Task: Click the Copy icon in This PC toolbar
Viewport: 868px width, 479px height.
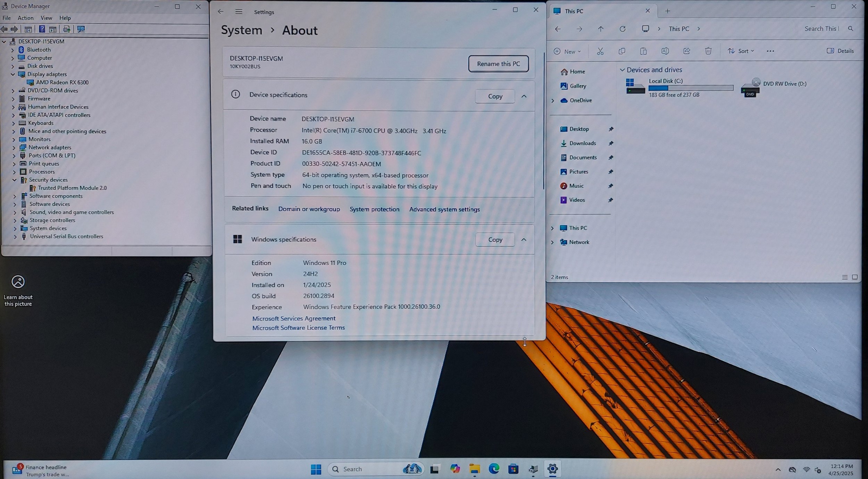Action: 622,51
